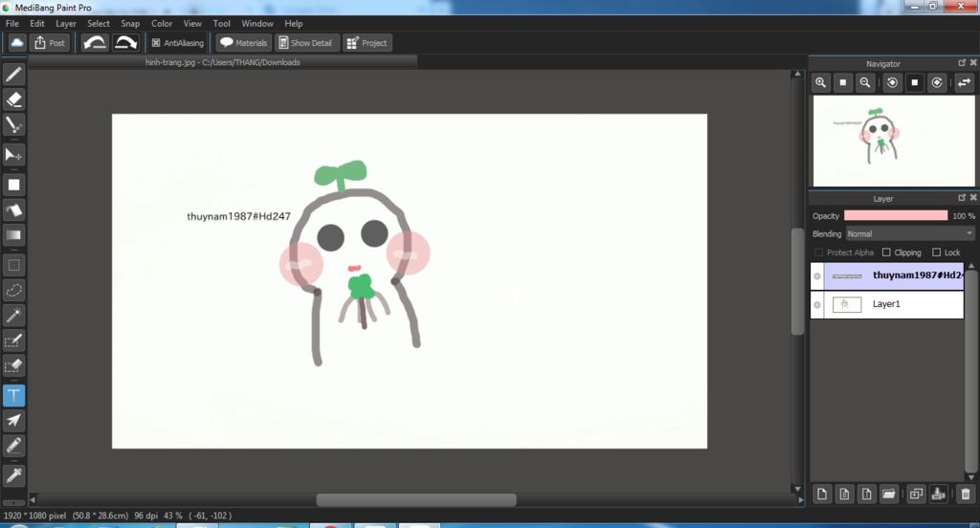The width and height of the screenshot is (980, 528).
Task: Select the hinh-trang.jpg document tab
Action: [222, 62]
